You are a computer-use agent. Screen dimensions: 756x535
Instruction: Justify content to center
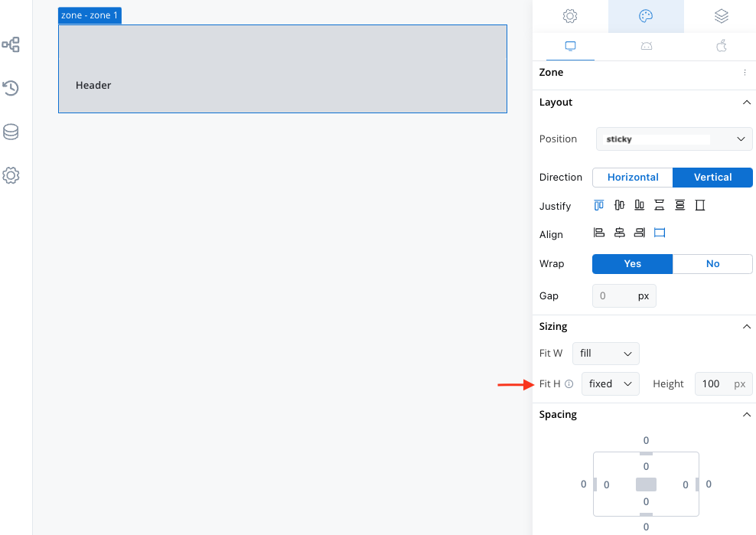pyautogui.click(x=620, y=206)
